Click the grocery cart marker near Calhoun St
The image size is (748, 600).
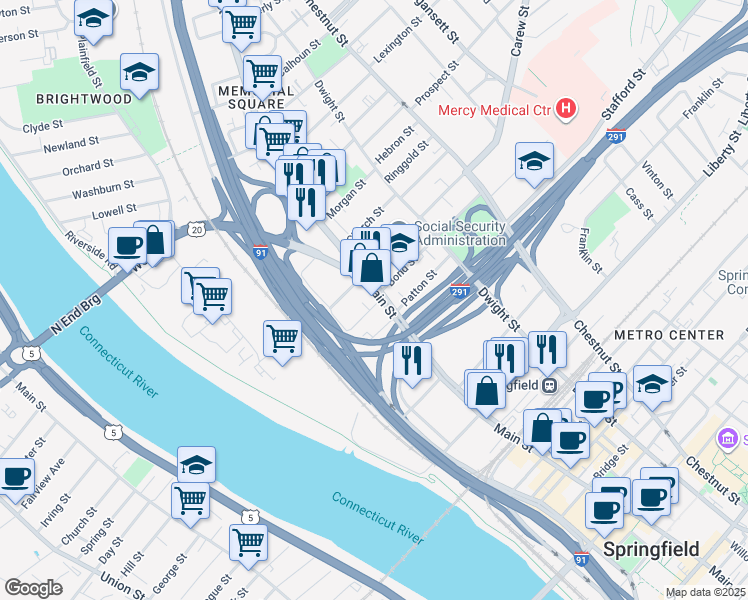[x=262, y=75]
